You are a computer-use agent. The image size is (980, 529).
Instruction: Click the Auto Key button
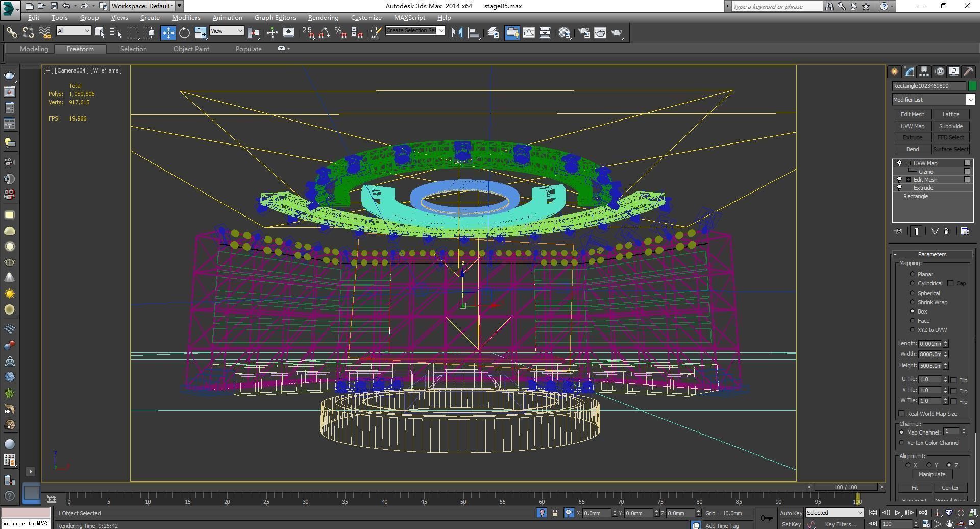point(791,513)
